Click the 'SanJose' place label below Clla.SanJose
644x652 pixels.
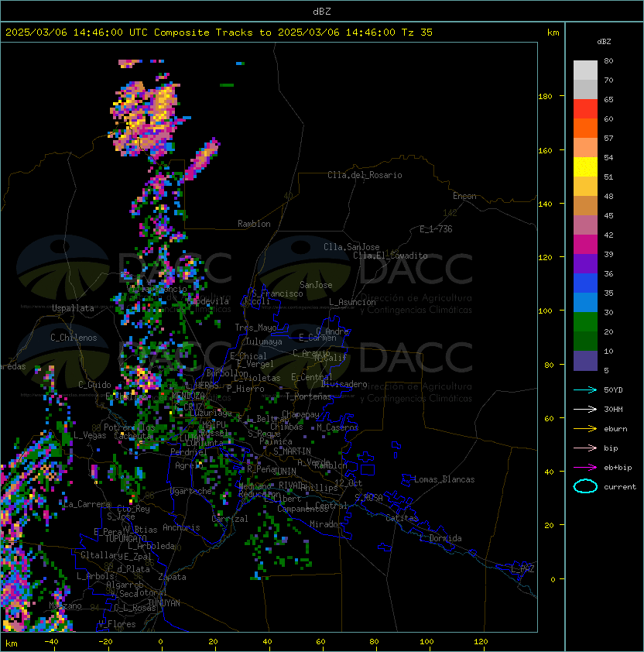(316, 285)
